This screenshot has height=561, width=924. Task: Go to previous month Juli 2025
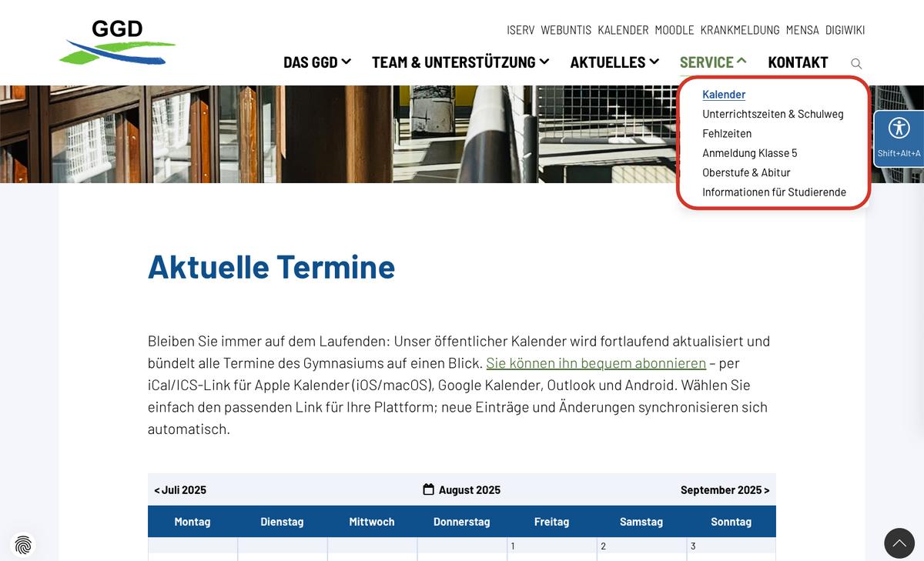pyautogui.click(x=180, y=489)
